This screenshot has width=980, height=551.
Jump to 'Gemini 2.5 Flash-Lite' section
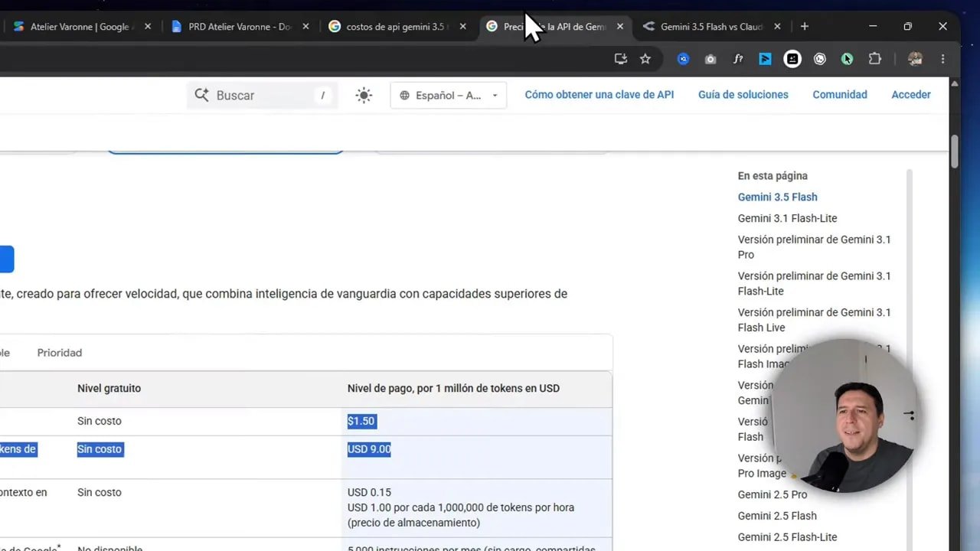tap(787, 537)
